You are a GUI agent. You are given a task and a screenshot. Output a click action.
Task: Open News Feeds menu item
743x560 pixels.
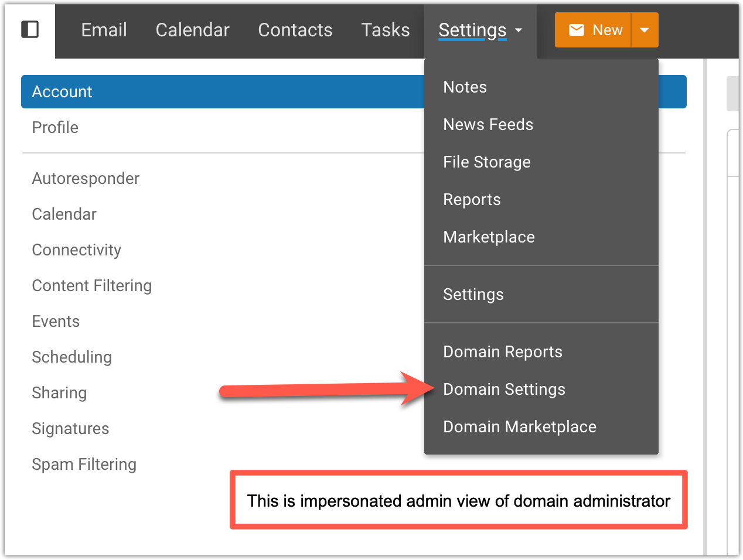pos(488,125)
